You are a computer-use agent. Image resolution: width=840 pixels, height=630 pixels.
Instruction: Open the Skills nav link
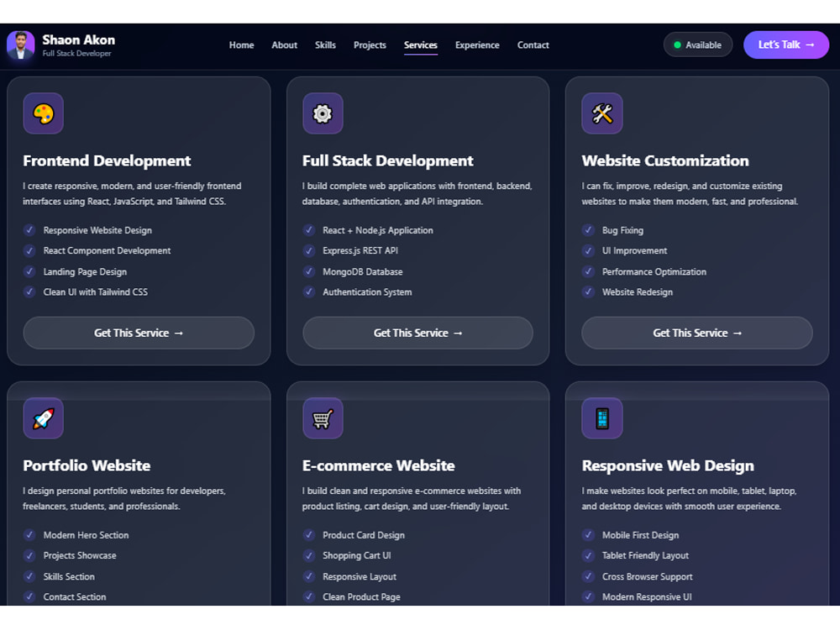pyautogui.click(x=325, y=45)
